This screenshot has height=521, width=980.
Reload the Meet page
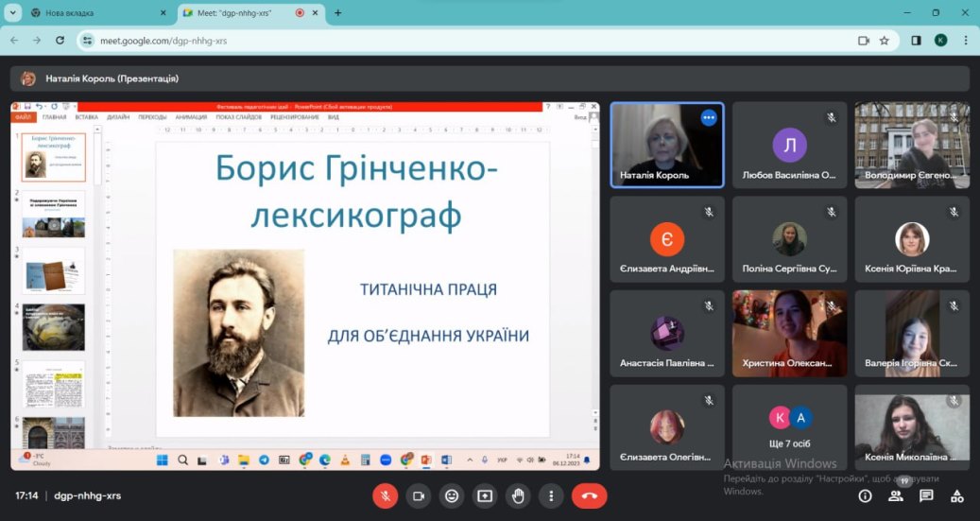pyautogui.click(x=60, y=41)
